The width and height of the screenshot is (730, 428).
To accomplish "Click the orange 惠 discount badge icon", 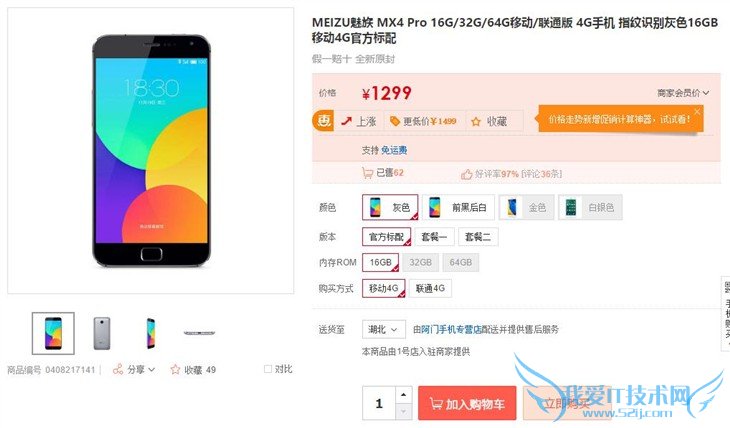I will 323,121.
